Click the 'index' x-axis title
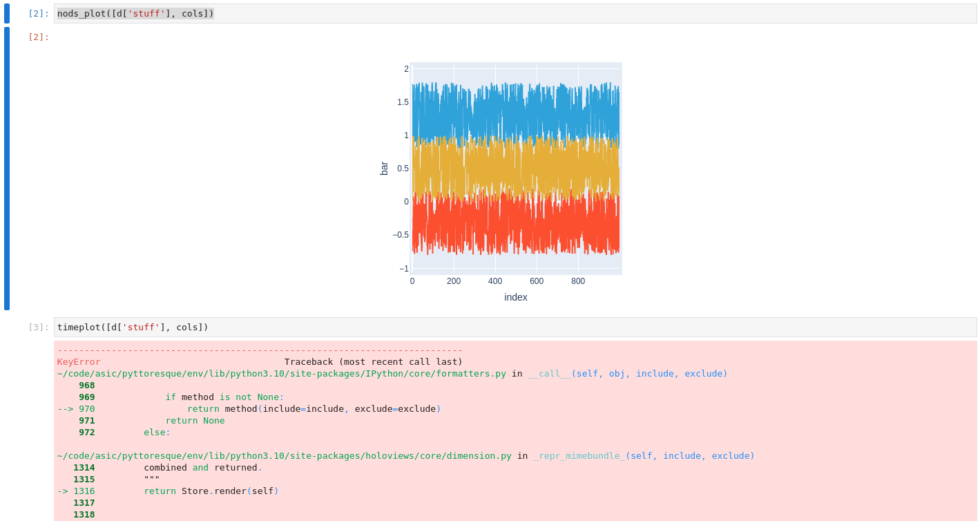This screenshot has height=521, width=980. coord(516,297)
